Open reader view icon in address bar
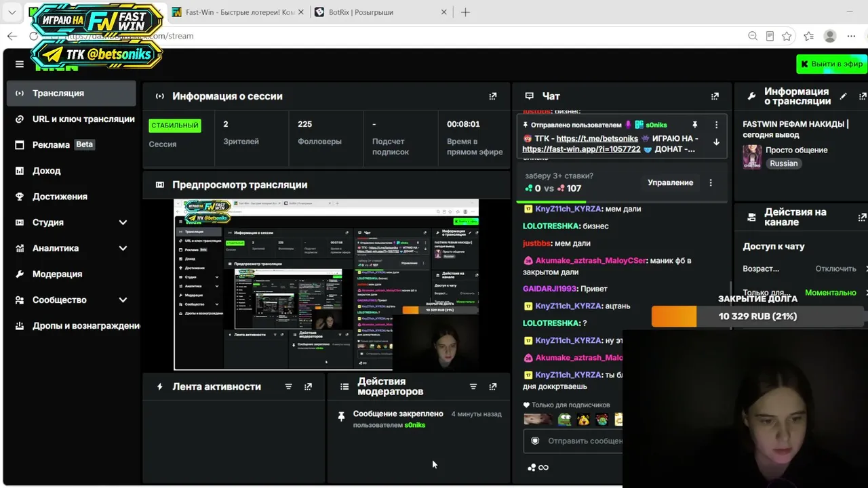The width and height of the screenshot is (868, 488). (x=770, y=36)
